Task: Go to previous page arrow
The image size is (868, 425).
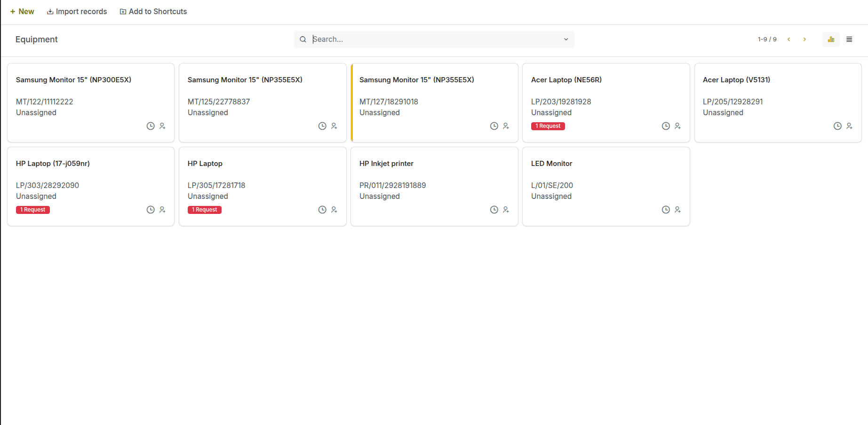Action: [789, 39]
